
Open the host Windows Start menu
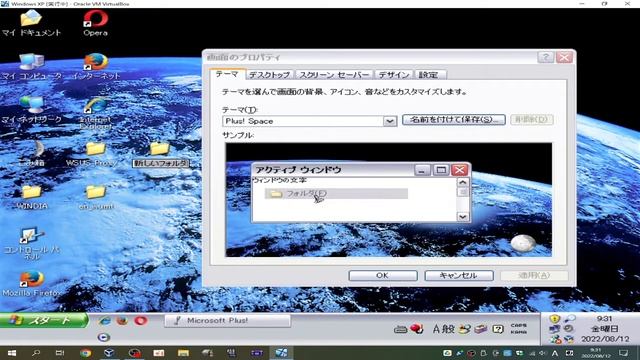(x=11, y=353)
